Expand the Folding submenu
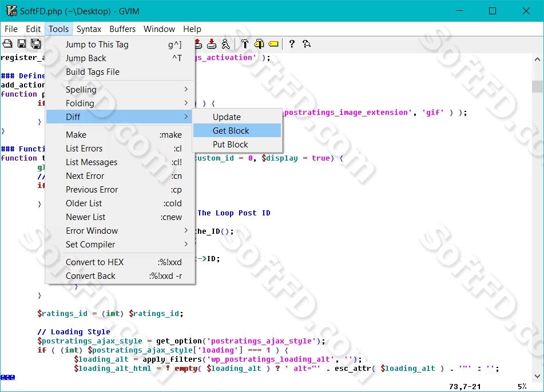Viewport: 544px width, 392px height. tap(120, 103)
